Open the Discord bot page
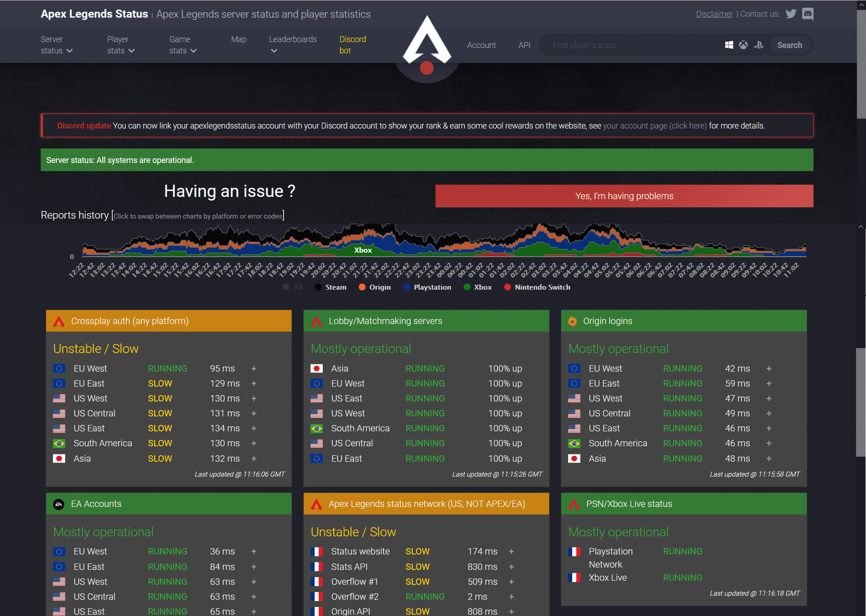Viewport: 866px width, 616px height. point(353,45)
